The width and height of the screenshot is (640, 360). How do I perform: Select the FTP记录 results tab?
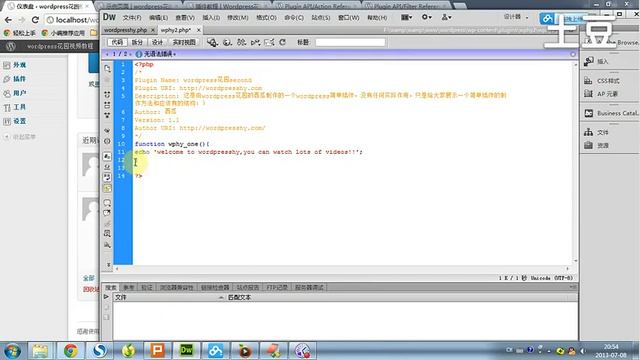pyautogui.click(x=276, y=287)
